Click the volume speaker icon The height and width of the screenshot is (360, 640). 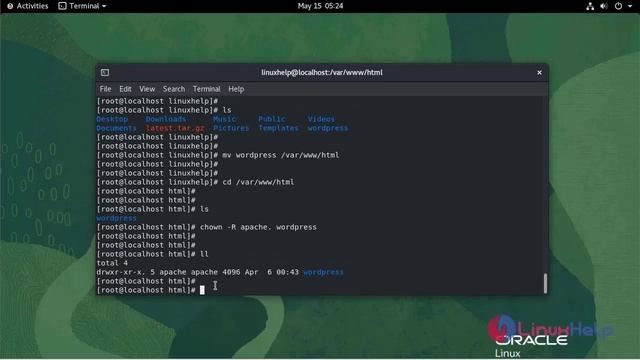[x=604, y=6]
